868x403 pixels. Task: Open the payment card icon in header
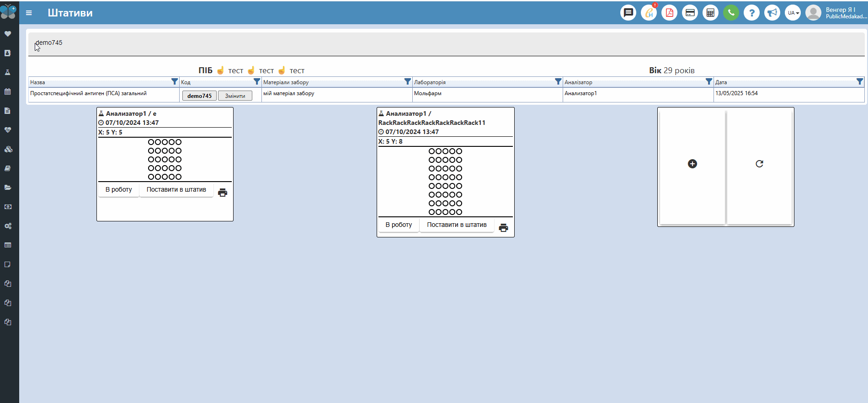690,13
